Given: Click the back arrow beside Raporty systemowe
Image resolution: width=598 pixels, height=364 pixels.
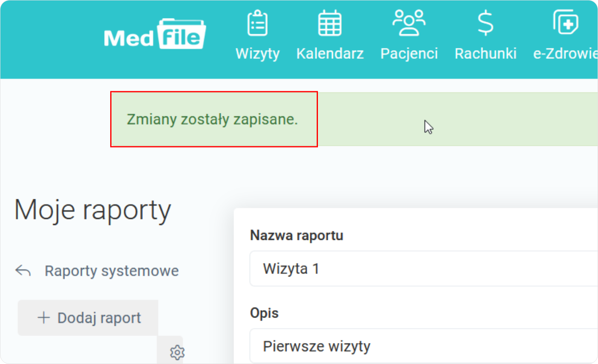Looking at the screenshot, I should (23, 271).
